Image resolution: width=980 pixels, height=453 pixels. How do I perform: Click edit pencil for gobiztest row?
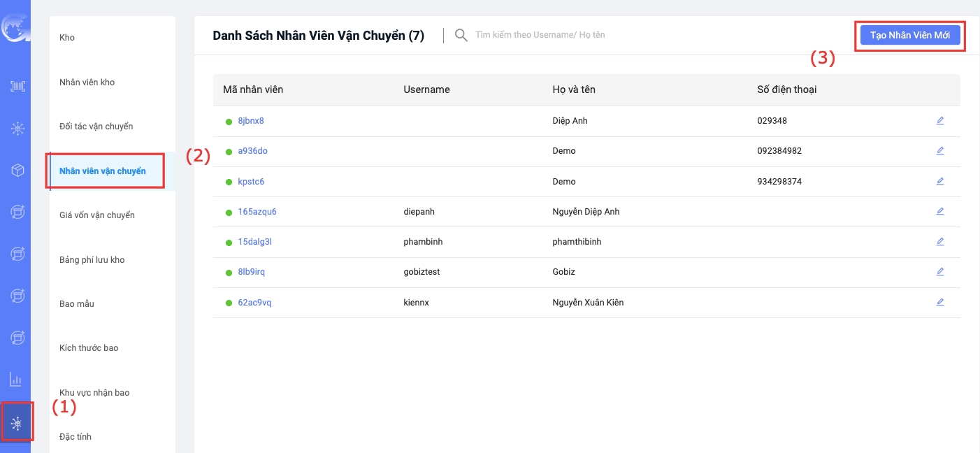[939, 271]
